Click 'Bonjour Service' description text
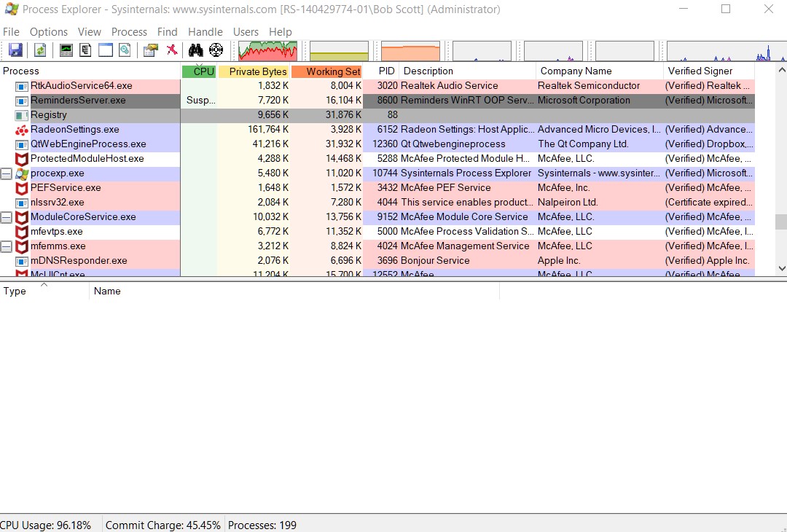 pyautogui.click(x=435, y=260)
